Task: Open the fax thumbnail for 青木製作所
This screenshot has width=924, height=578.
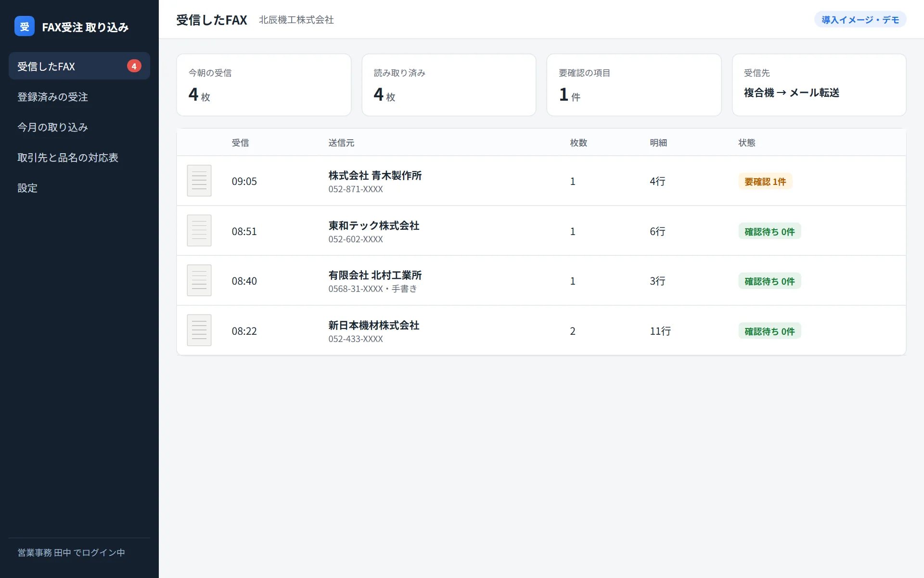Action: 199,181
